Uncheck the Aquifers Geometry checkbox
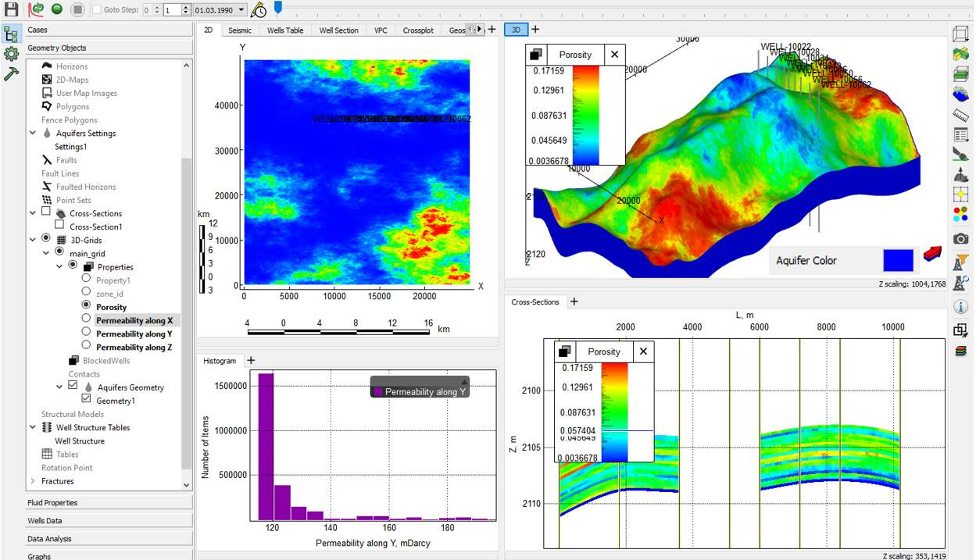 [x=73, y=387]
